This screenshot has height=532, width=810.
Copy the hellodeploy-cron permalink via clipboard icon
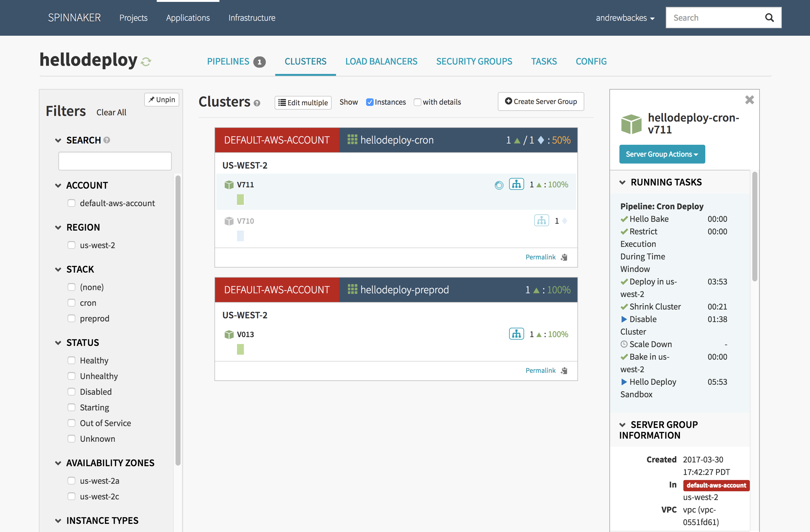point(564,257)
